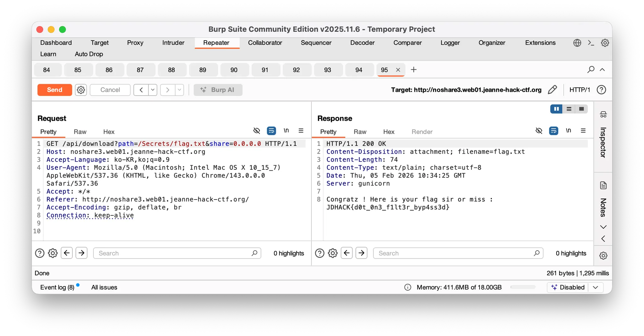The image size is (644, 336).
Task: Expand the history forward dropdown arrow
Action: pos(180,90)
